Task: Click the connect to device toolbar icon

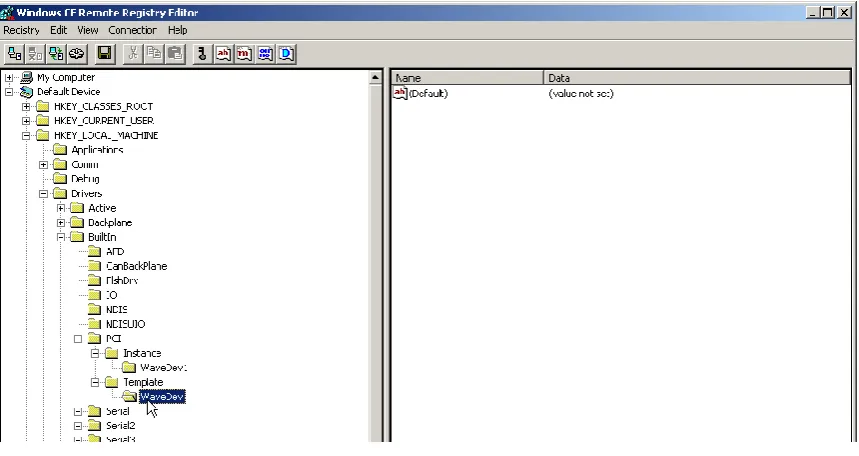Action: tap(14, 54)
